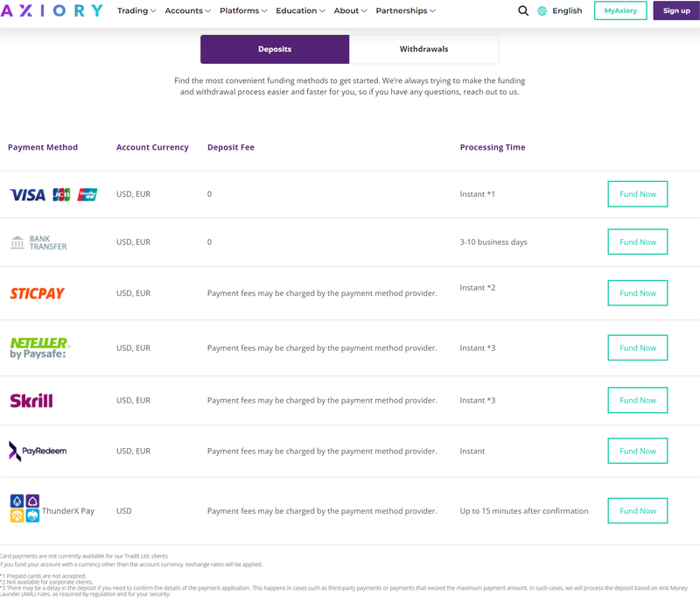Open the MyAxiory button
The height and width of the screenshot is (603, 700).
click(x=620, y=11)
